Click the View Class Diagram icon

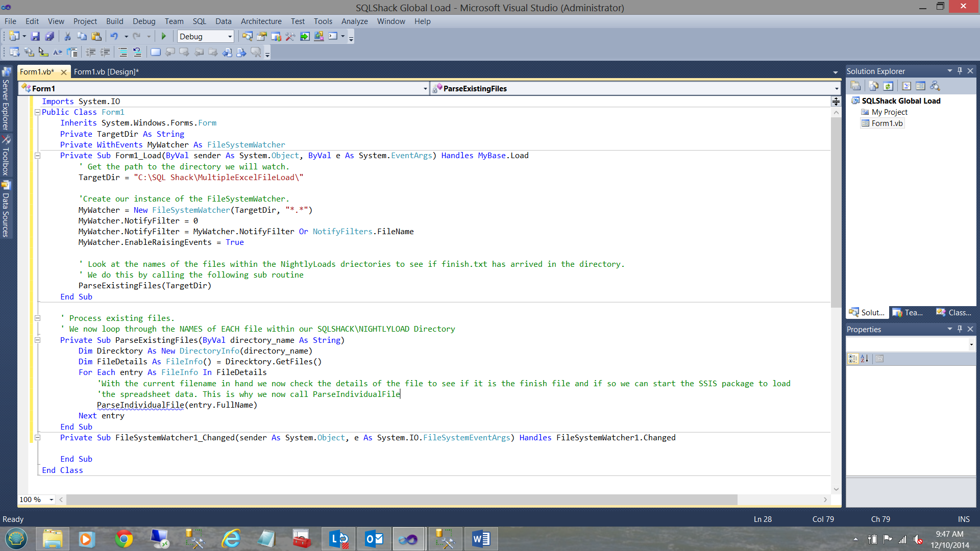935,86
